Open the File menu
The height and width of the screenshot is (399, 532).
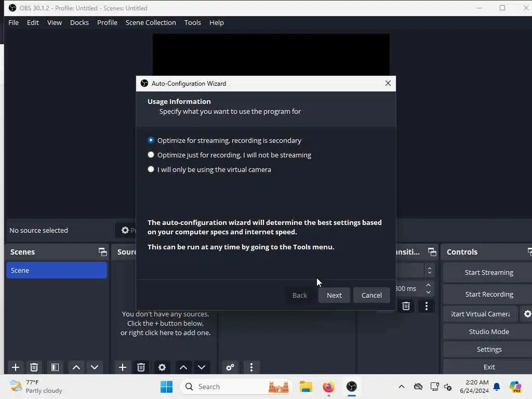14,22
